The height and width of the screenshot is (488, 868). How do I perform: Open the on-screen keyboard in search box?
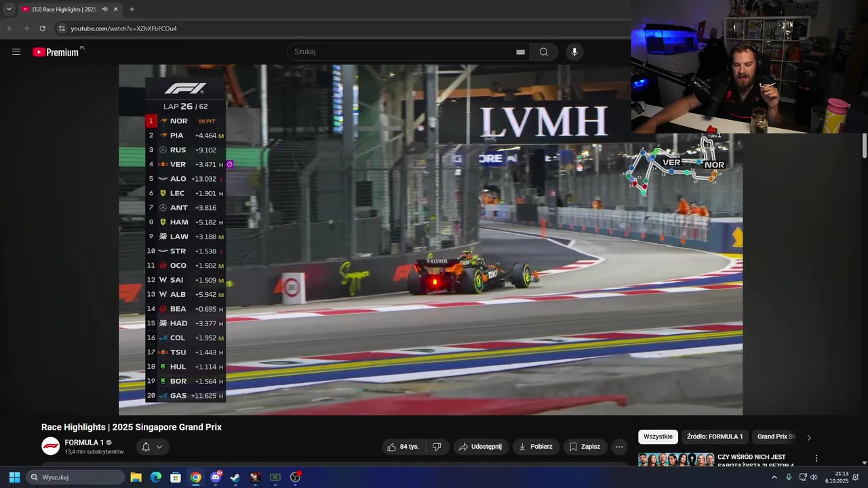520,52
